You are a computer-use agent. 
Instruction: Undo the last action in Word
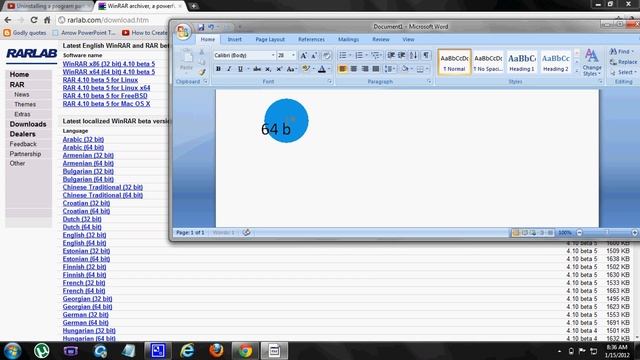click(x=211, y=27)
